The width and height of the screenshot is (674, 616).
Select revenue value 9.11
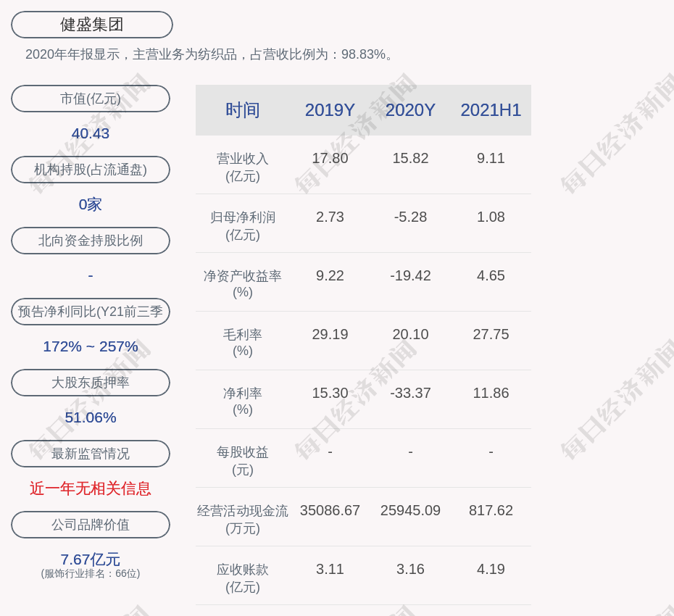click(491, 158)
